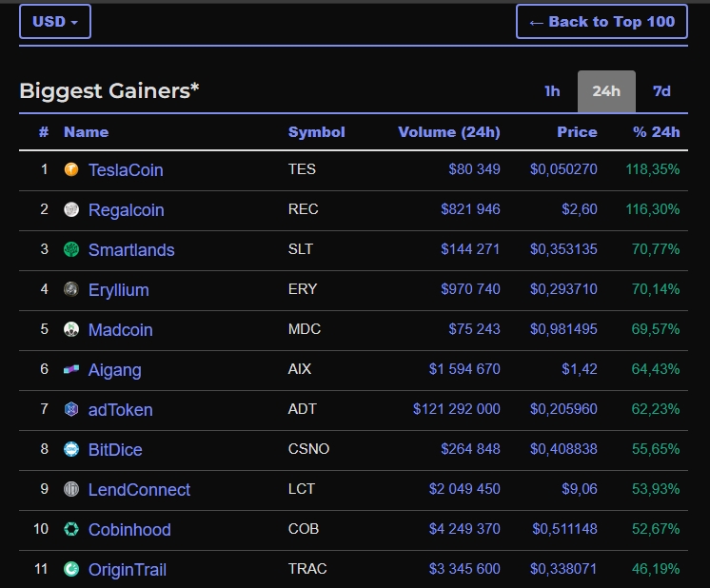
Task: Click TeslaCoin price $0,050270
Action: click(563, 169)
